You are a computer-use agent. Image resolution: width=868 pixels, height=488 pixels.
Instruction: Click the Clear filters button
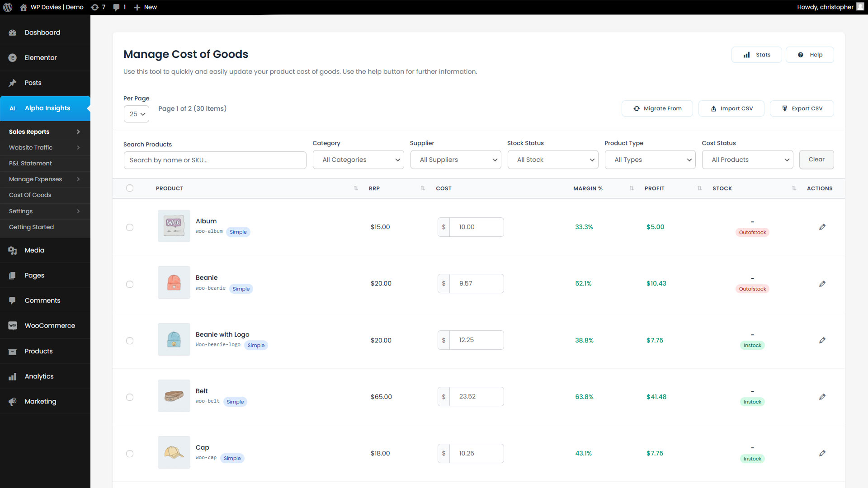816,160
